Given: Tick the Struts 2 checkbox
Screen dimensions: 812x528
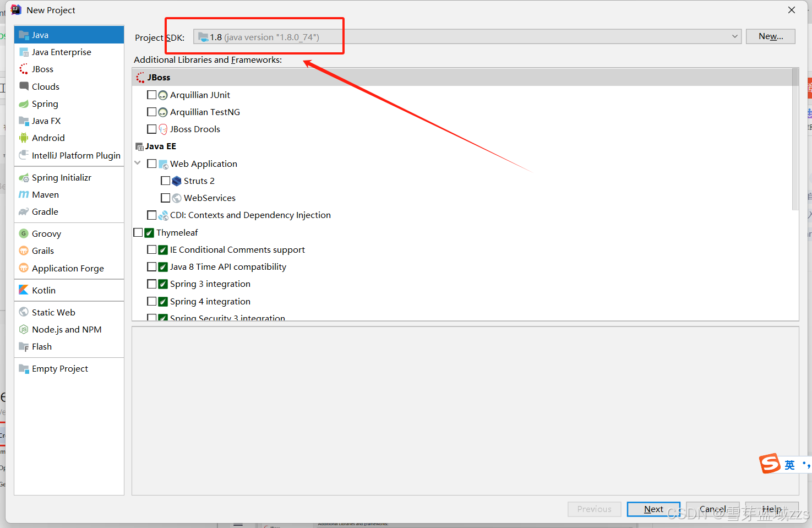Looking at the screenshot, I should tap(166, 181).
